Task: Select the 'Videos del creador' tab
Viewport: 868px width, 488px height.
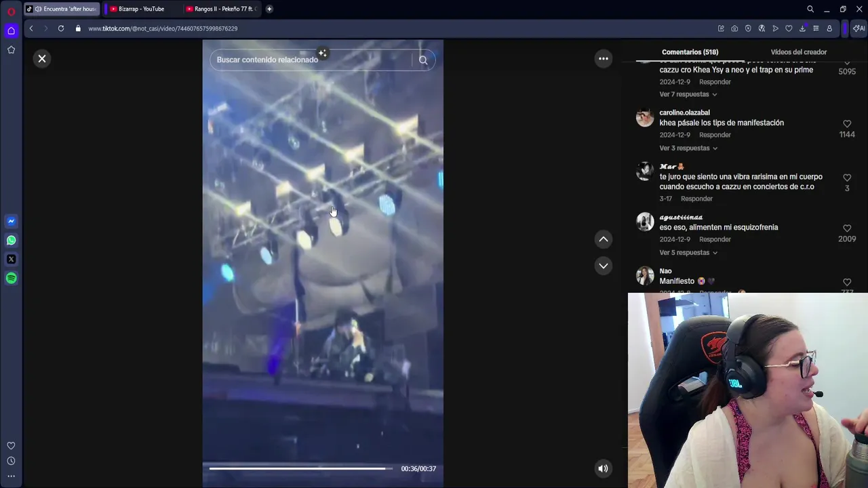Action: 799,52
